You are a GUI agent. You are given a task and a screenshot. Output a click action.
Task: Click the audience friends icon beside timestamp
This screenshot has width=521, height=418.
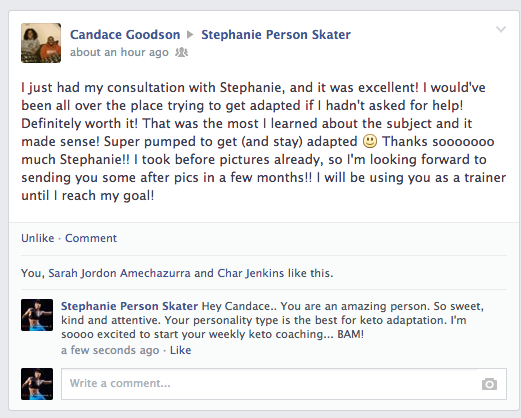pyautogui.click(x=182, y=52)
